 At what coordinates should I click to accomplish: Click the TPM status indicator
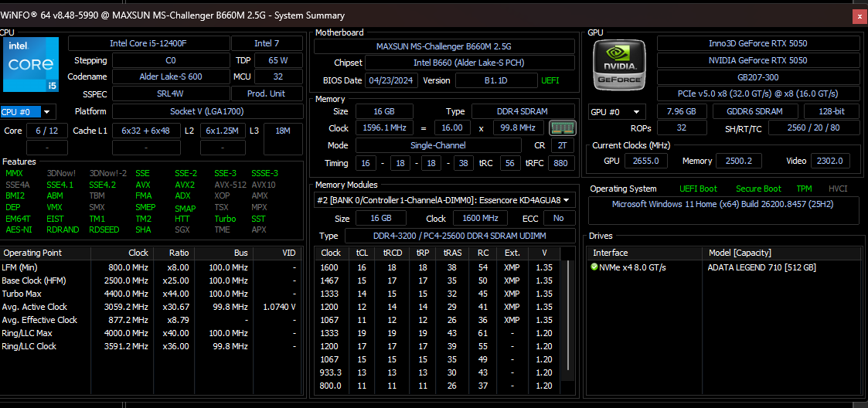pos(804,189)
